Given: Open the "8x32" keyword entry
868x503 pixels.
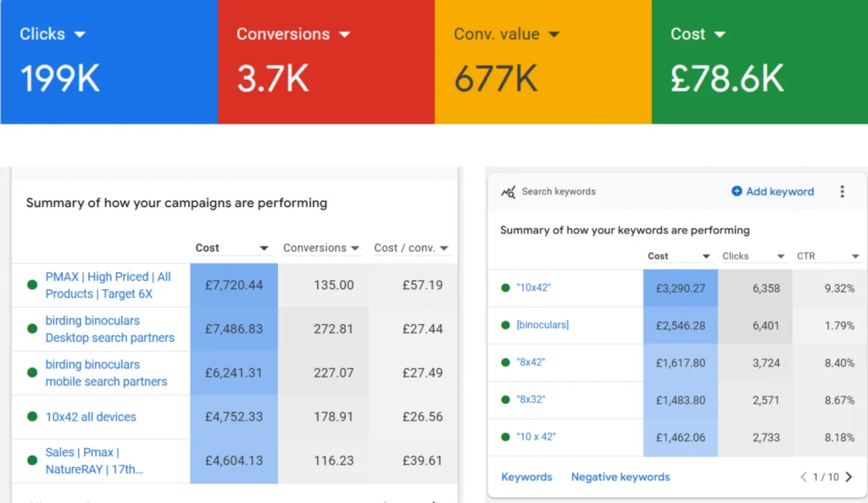Looking at the screenshot, I should pos(531,400).
